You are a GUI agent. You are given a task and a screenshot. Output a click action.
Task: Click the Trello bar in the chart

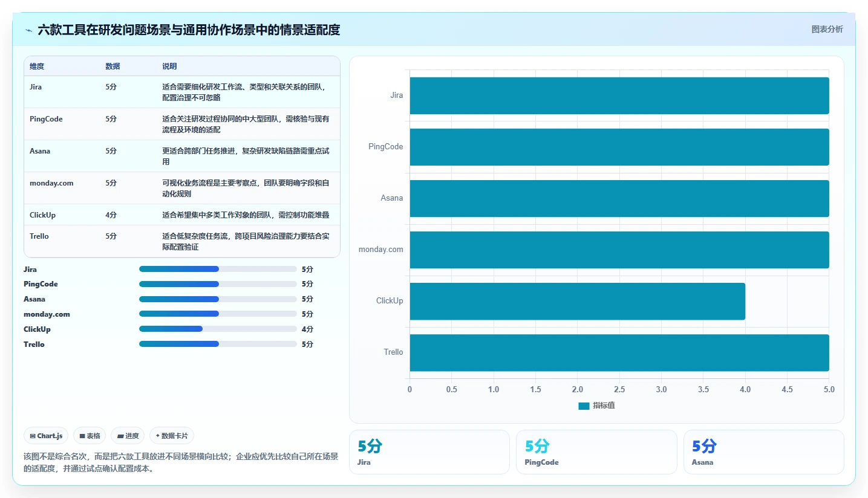[619, 352]
